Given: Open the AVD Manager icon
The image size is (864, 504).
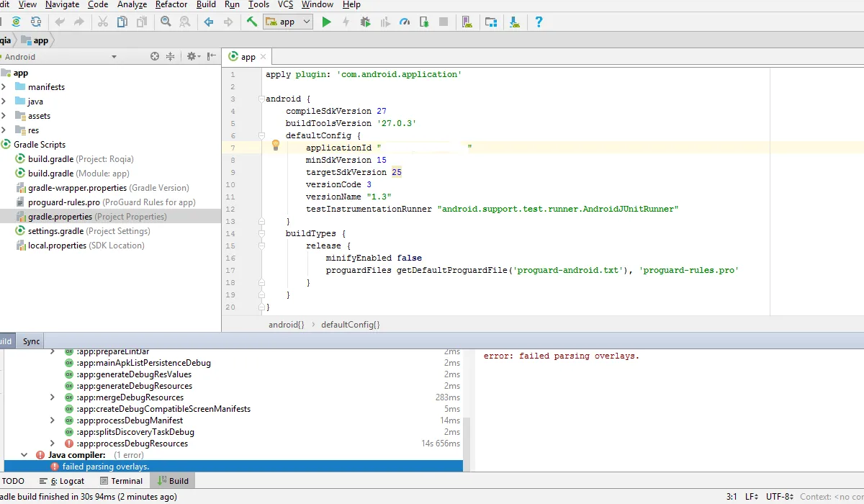Looking at the screenshot, I should click(467, 22).
